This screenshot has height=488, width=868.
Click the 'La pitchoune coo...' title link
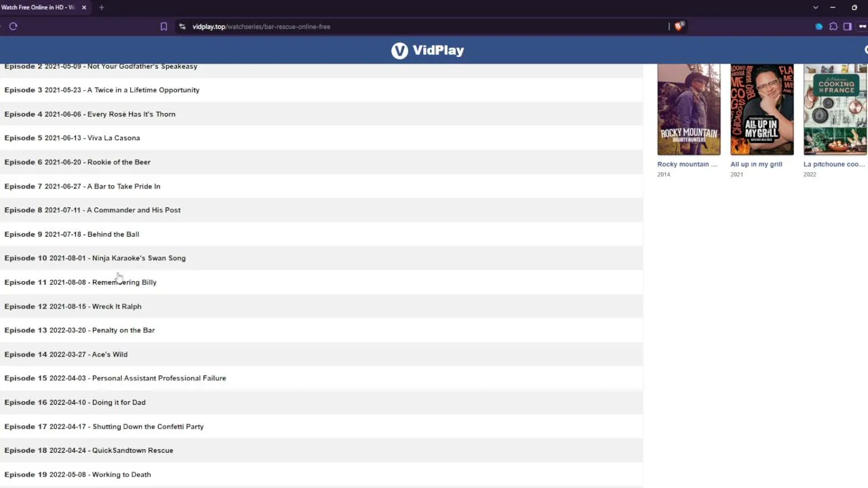[x=834, y=164]
